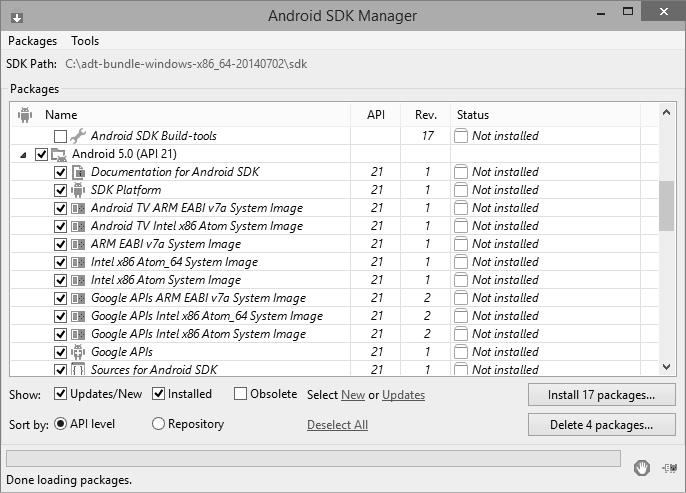Uncheck the Updates/New show filter

[x=61, y=394]
